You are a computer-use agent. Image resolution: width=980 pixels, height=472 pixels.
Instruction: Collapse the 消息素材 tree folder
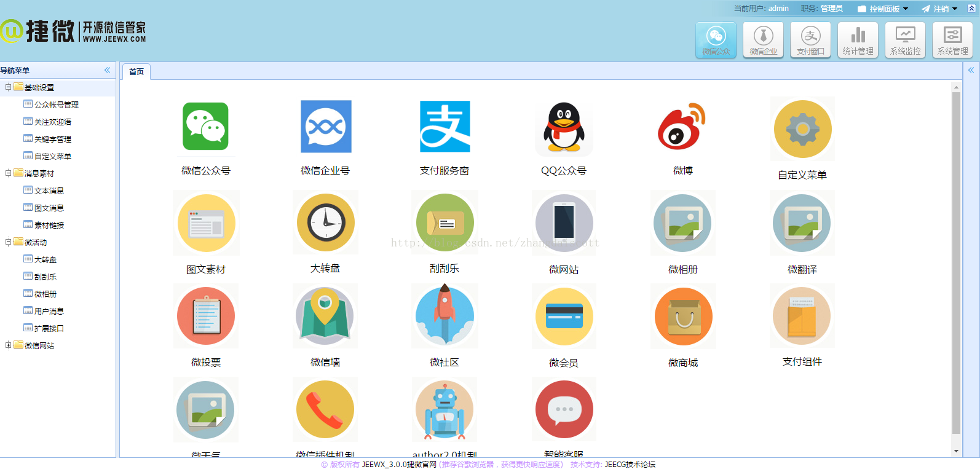point(9,173)
